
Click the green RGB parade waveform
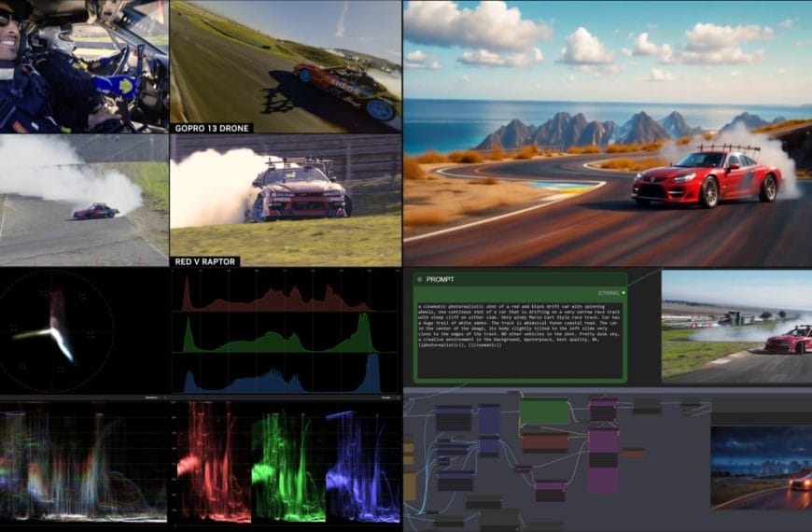coord(288,465)
